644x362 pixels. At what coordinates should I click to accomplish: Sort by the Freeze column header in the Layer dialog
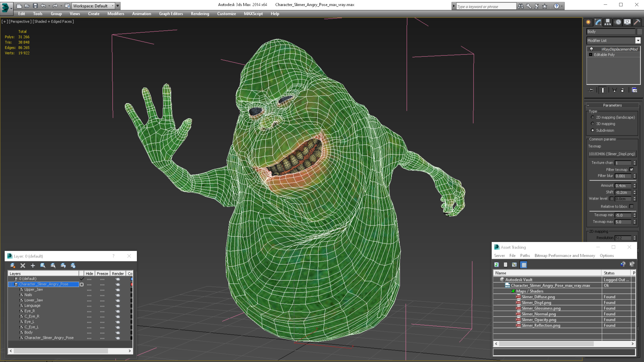tap(102, 274)
